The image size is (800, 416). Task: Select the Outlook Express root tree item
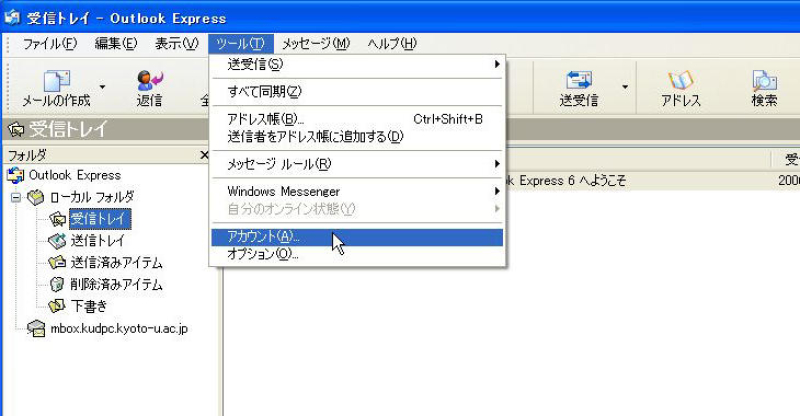(x=74, y=175)
